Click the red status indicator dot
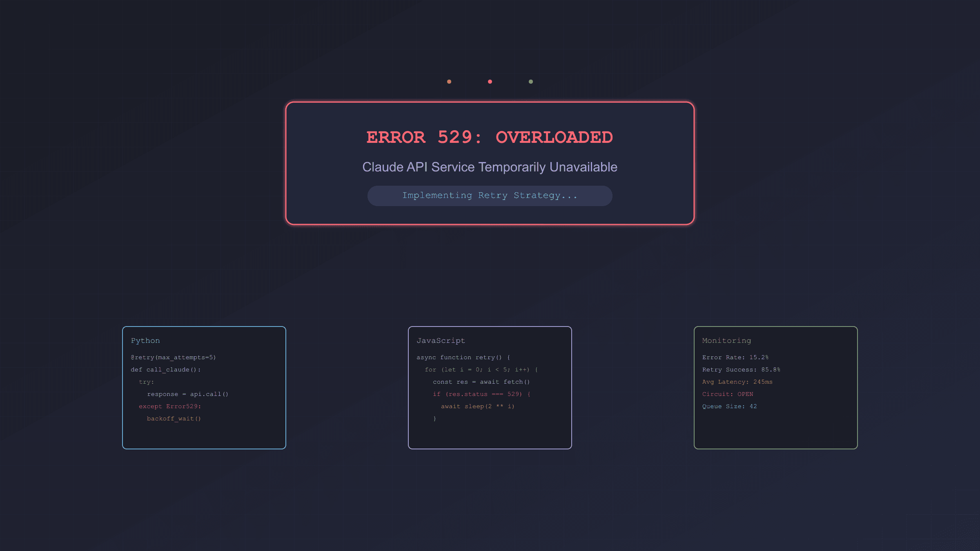980x551 pixels. tap(449, 81)
